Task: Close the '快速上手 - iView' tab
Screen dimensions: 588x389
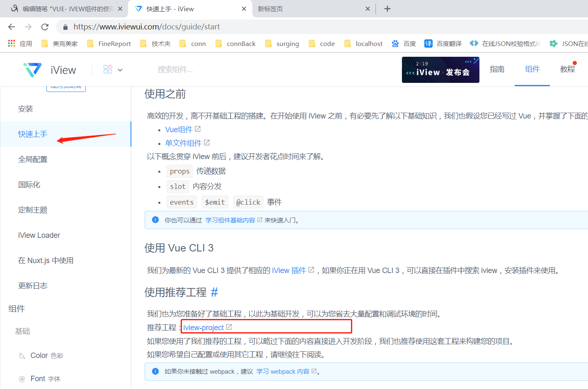Action: point(244,9)
